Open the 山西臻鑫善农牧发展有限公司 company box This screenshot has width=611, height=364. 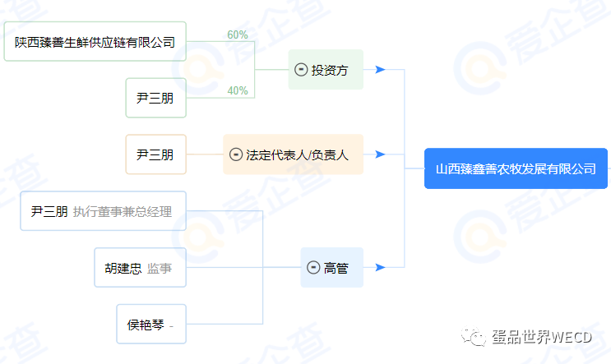click(x=516, y=168)
